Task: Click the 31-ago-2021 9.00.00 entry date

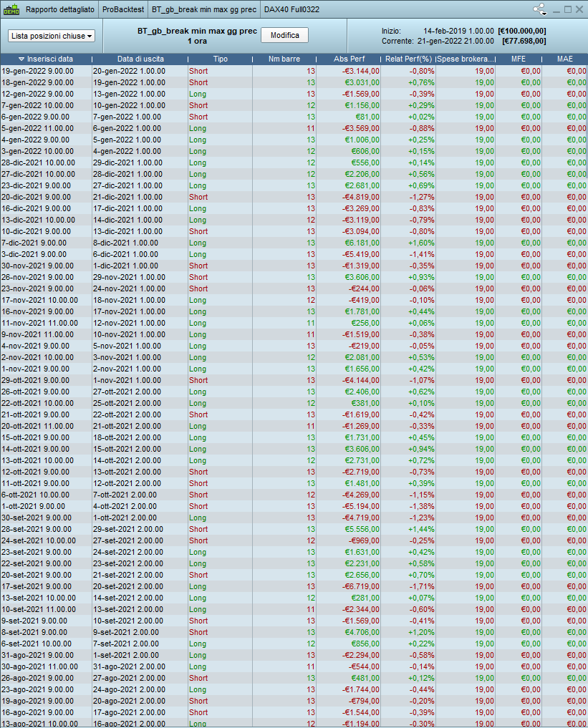Action: 37,655
